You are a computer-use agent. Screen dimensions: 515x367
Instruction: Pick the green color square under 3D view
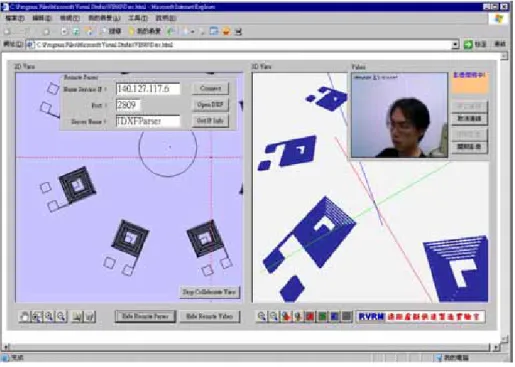click(x=322, y=316)
